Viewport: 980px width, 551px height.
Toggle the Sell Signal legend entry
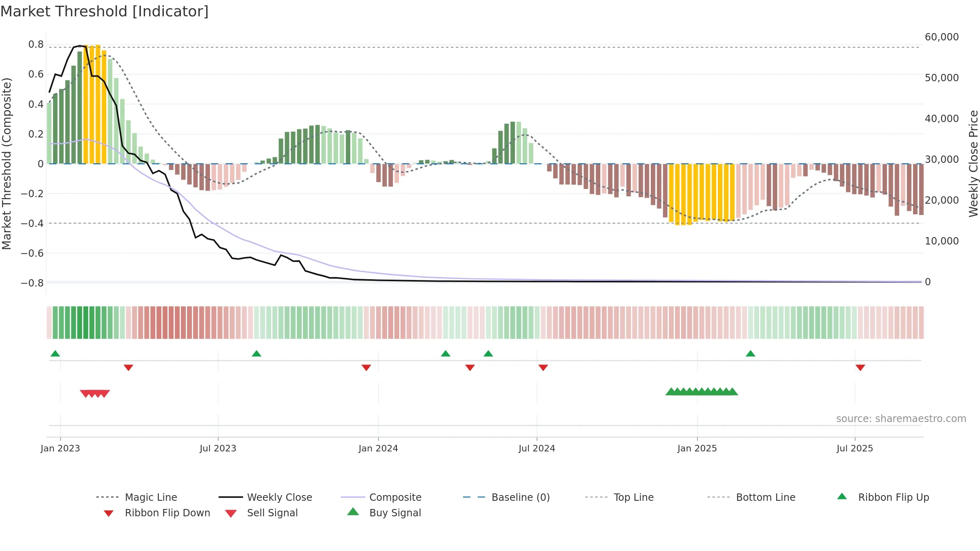[261, 513]
